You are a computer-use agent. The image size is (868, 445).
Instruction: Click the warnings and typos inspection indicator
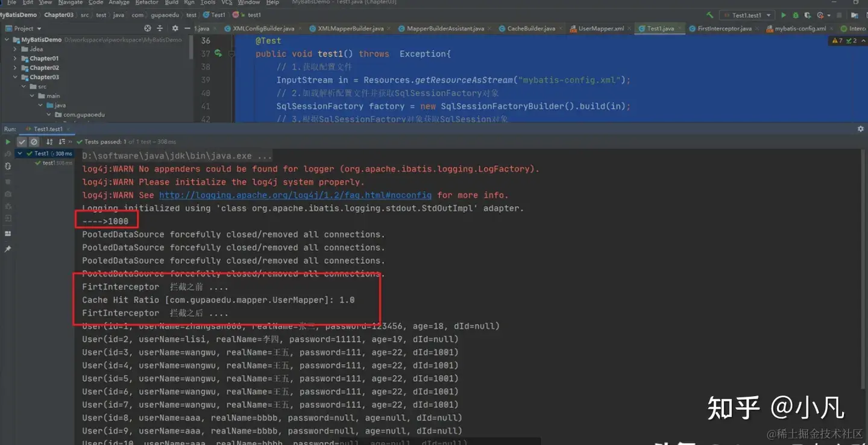click(x=844, y=41)
